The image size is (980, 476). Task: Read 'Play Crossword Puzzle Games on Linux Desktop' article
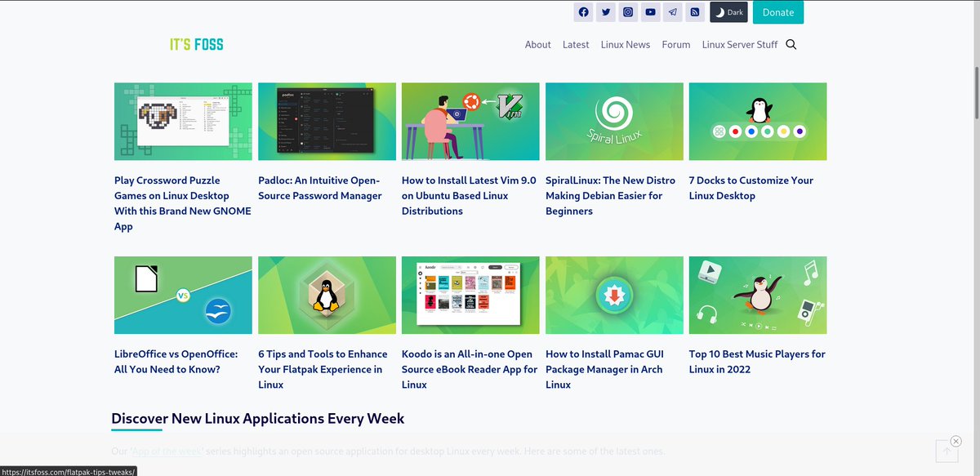pyautogui.click(x=183, y=203)
